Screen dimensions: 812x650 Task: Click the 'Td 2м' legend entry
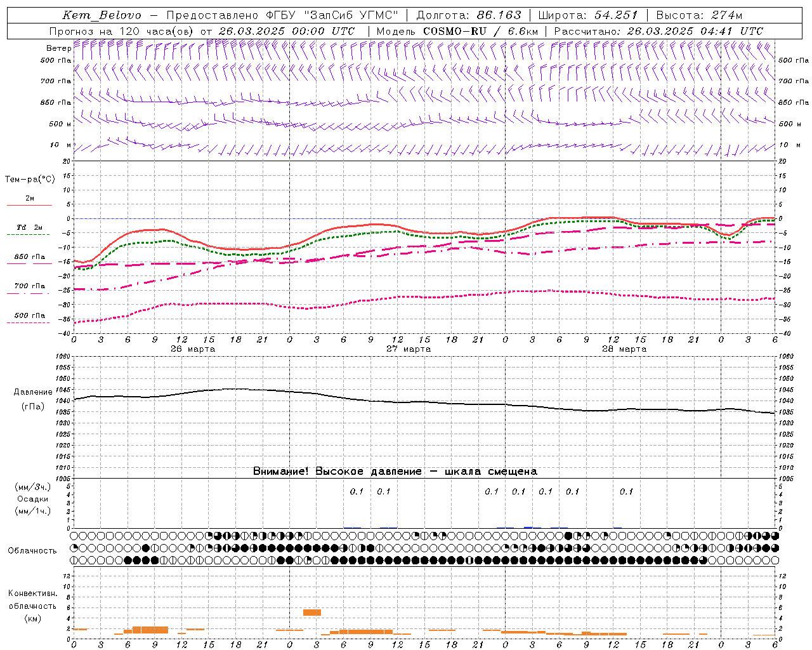[29, 227]
